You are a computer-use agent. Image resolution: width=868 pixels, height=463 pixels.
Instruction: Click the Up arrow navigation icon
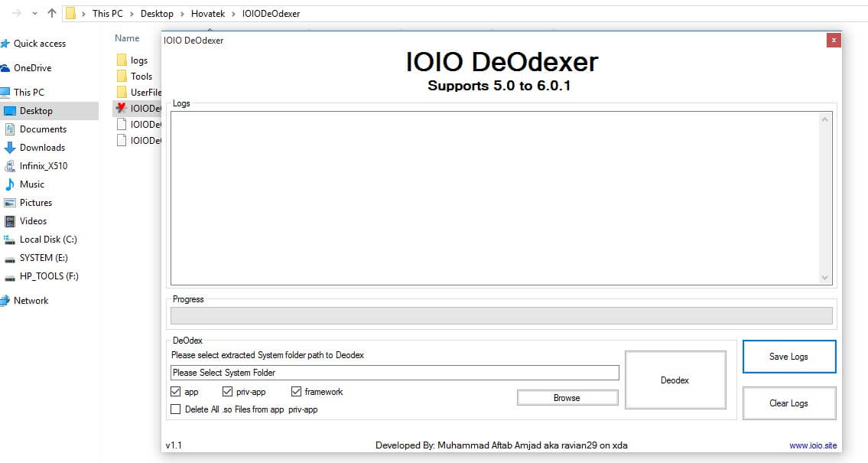pos(52,13)
